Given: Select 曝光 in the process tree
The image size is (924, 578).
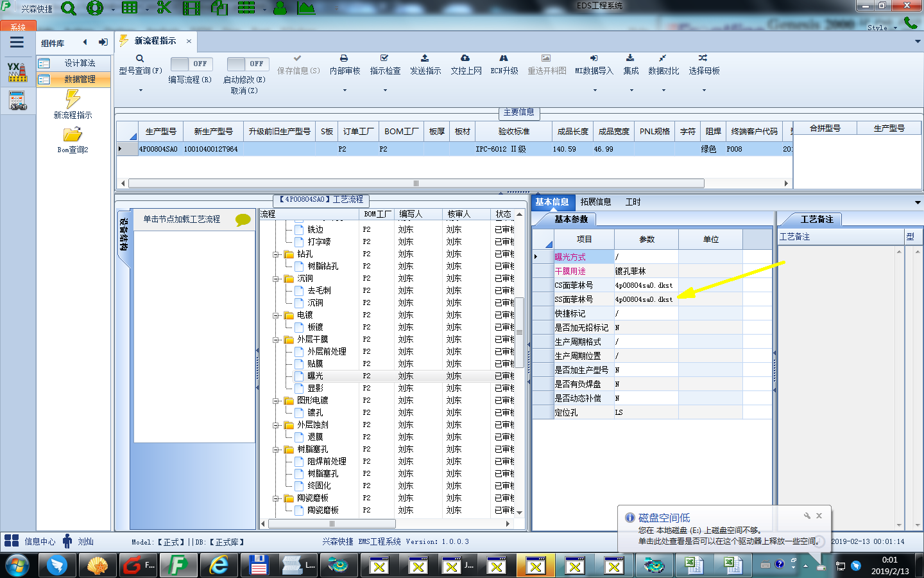Looking at the screenshot, I should (x=315, y=376).
